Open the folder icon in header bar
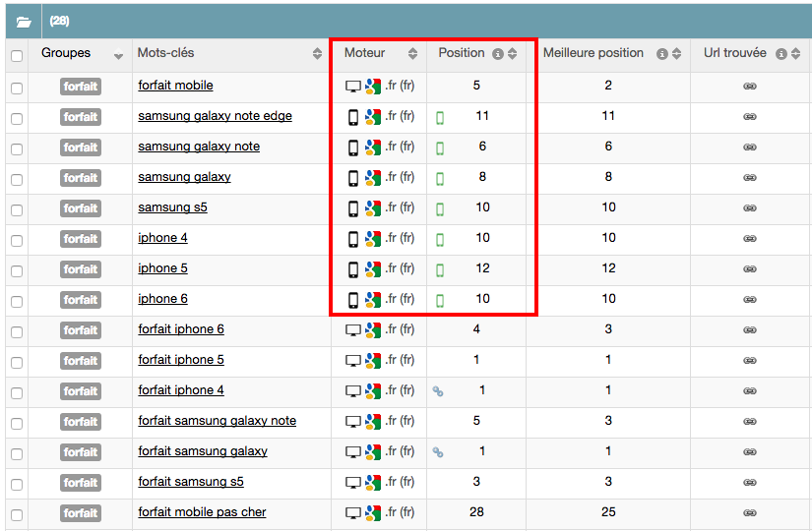The height and width of the screenshot is (531, 812). click(x=24, y=22)
